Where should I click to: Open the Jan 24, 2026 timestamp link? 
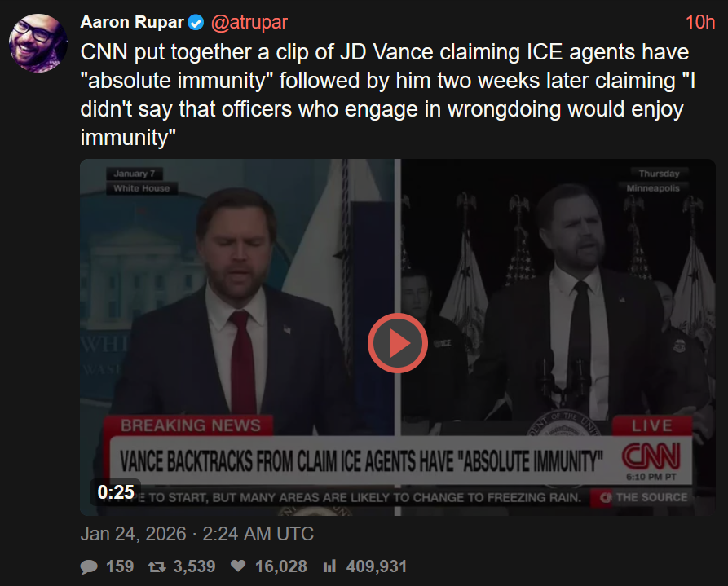196,534
